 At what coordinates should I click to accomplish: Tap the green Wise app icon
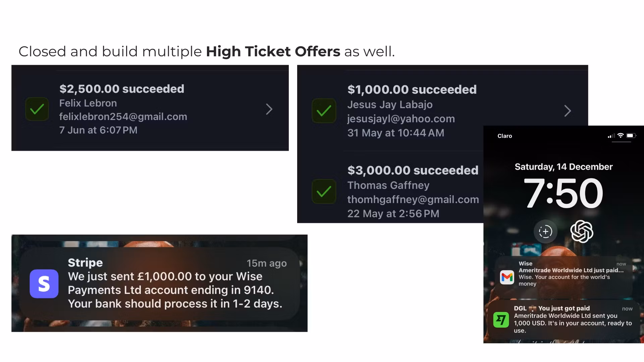point(501,319)
